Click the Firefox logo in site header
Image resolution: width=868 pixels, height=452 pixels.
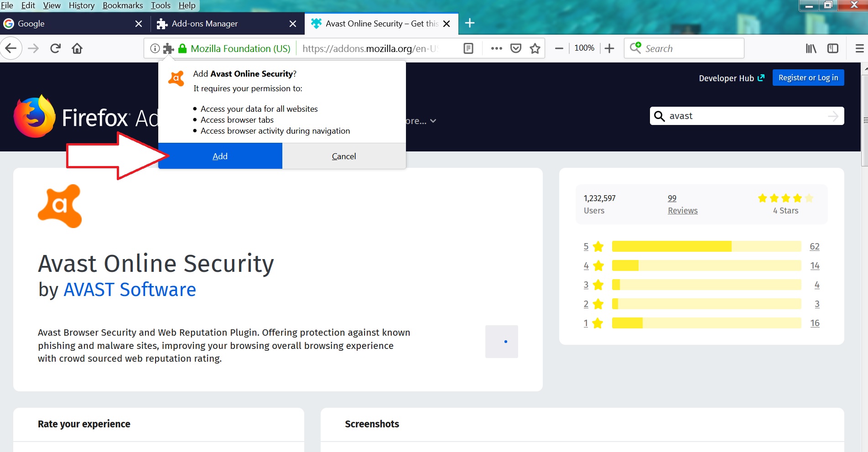[34, 116]
